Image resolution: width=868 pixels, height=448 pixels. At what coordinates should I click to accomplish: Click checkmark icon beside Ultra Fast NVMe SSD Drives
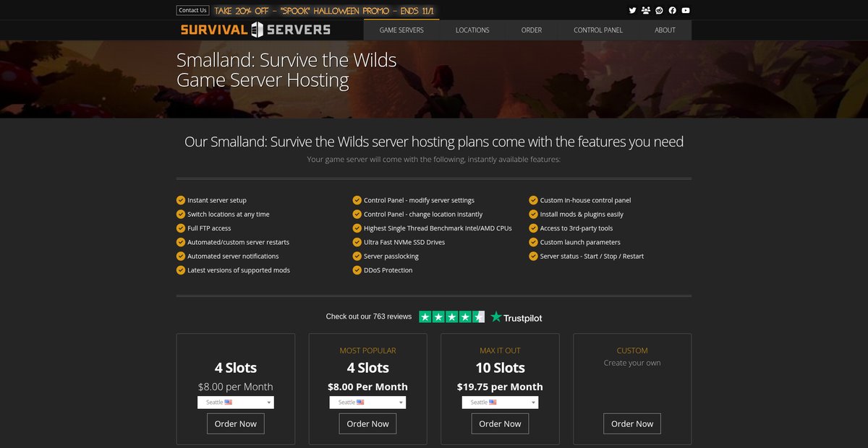pyautogui.click(x=357, y=242)
